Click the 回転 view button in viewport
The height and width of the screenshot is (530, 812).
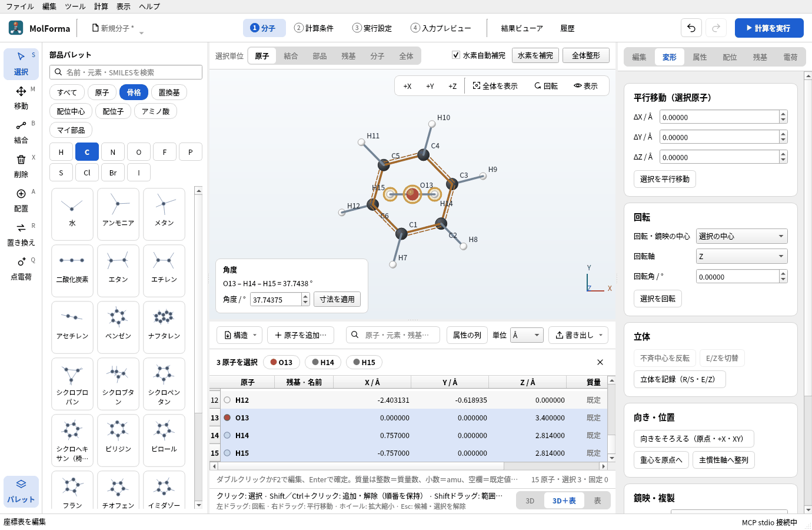pyautogui.click(x=546, y=86)
